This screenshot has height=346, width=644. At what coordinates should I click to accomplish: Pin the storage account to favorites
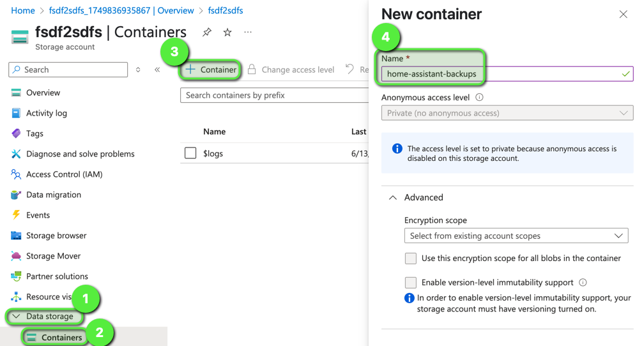[207, 32]
